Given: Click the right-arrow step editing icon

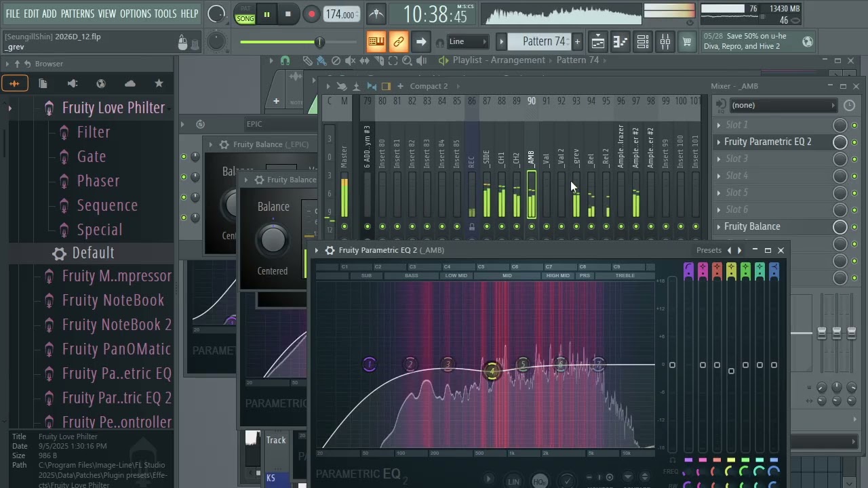Looking at the screenshot, I should [421, 42].
